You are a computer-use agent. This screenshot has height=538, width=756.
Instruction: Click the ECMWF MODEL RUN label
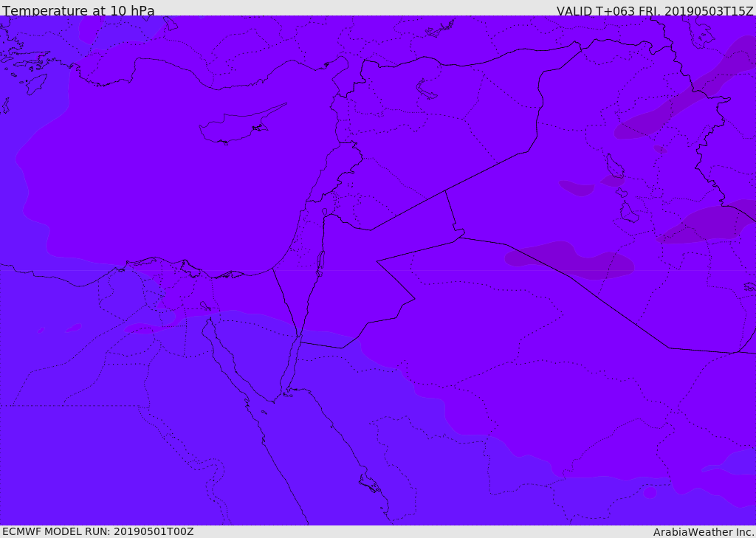[x=97, y=531]
